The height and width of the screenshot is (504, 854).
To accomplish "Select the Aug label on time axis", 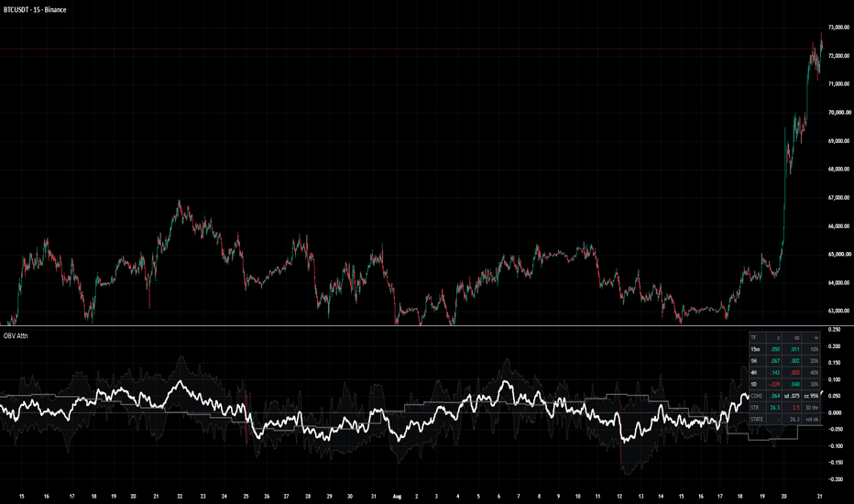I will pos(397,497).
